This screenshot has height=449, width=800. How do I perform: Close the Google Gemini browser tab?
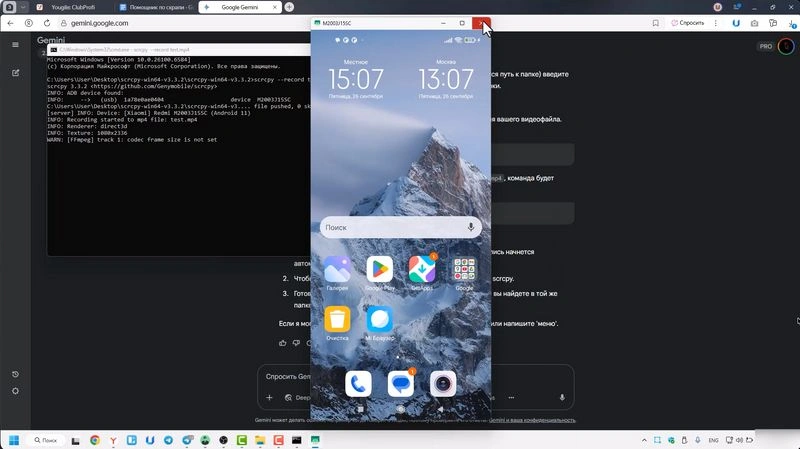275,7
